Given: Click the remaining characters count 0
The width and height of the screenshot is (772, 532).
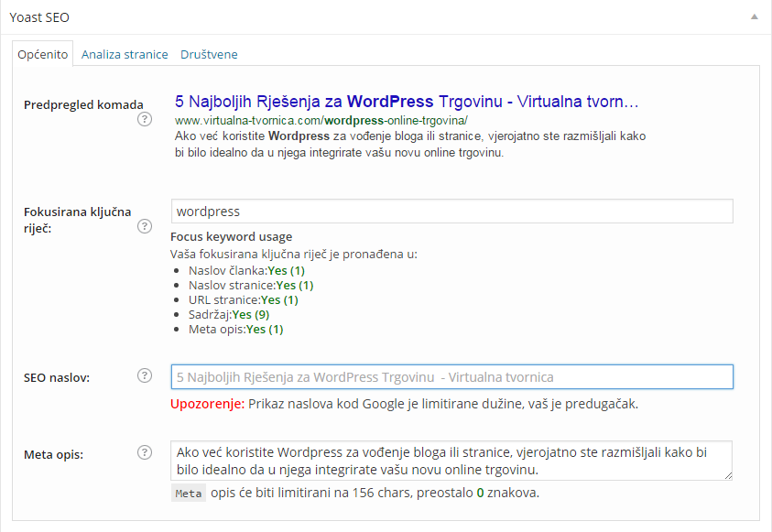Looking at the screenshot, I should click(480, 493).
